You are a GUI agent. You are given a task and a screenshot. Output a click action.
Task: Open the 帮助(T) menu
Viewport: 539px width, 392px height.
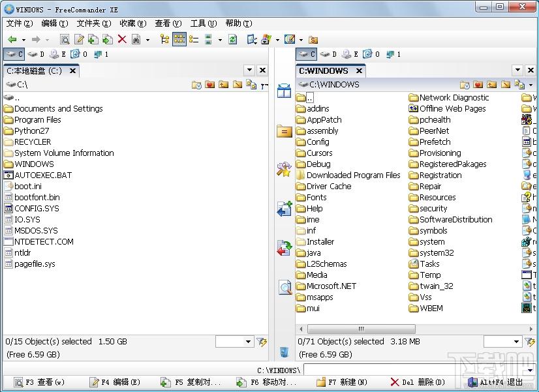pos(239,23)
